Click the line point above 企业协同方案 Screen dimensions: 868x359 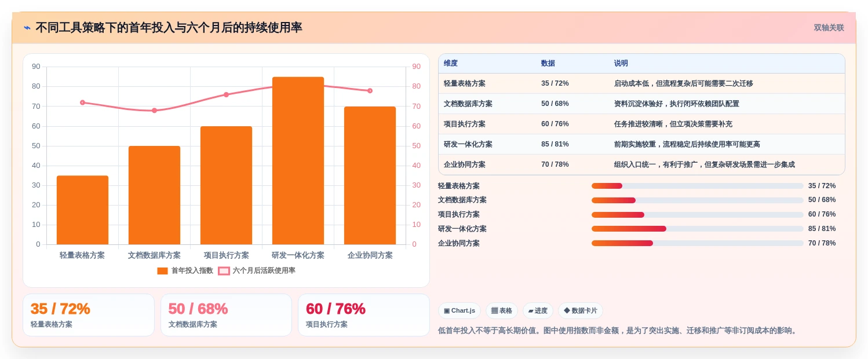pyautogui.click(x=370, y=90)
